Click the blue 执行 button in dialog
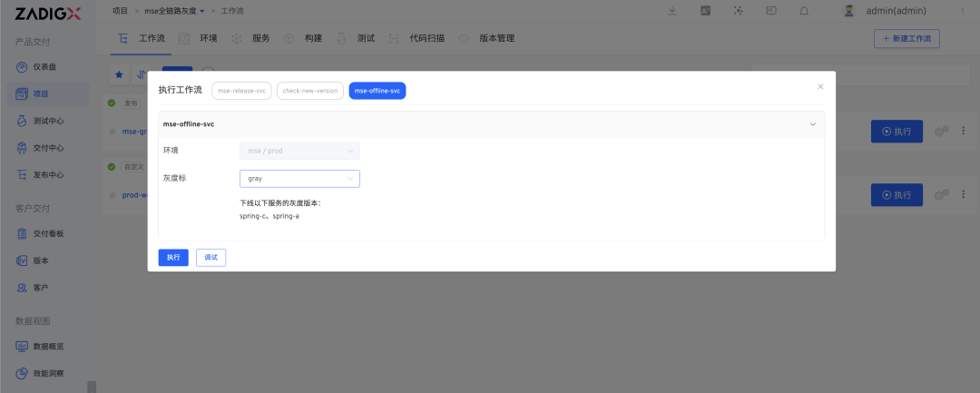980x393 pixels. [173, 258]
